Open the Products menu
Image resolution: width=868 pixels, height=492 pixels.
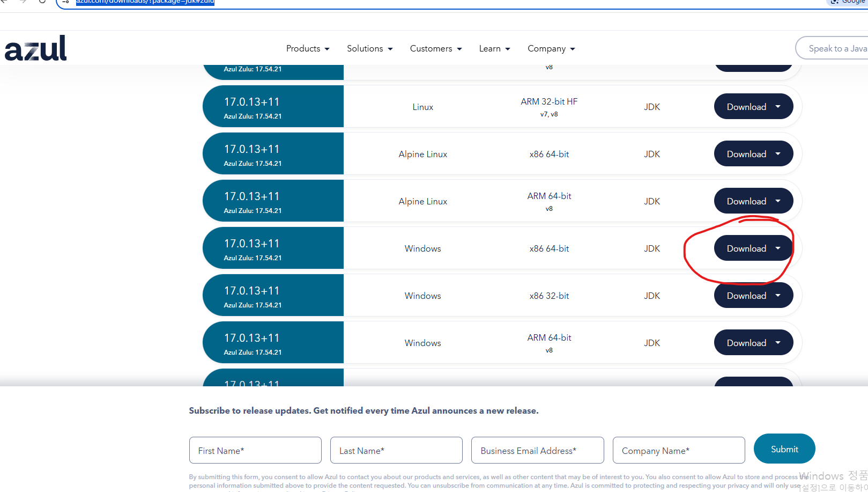(308, 48)
